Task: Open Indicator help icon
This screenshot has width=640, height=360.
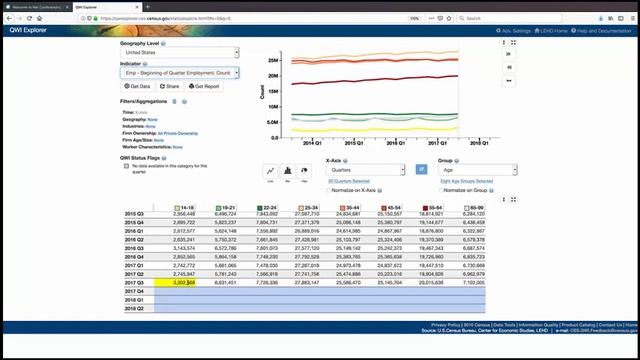Action: [x=145, y=64]
